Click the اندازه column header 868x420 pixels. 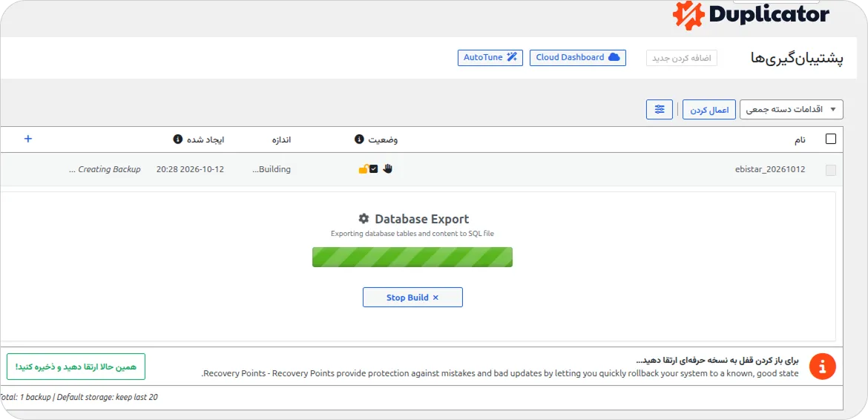click(280, 140)
